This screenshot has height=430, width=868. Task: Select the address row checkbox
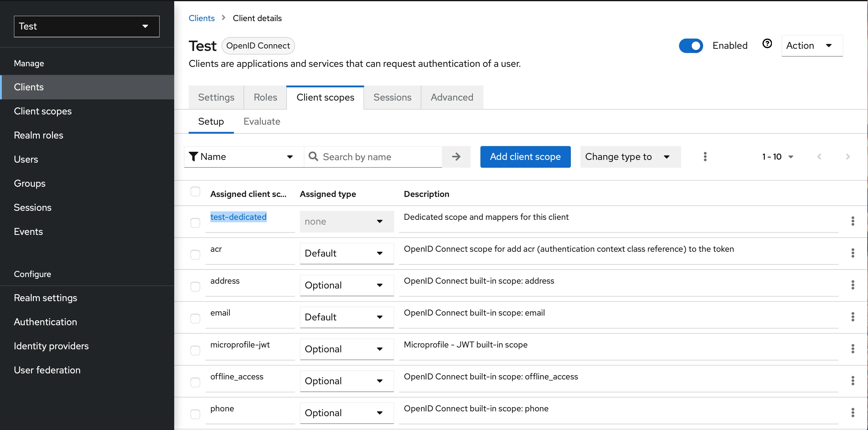click(x=195, y=287)
